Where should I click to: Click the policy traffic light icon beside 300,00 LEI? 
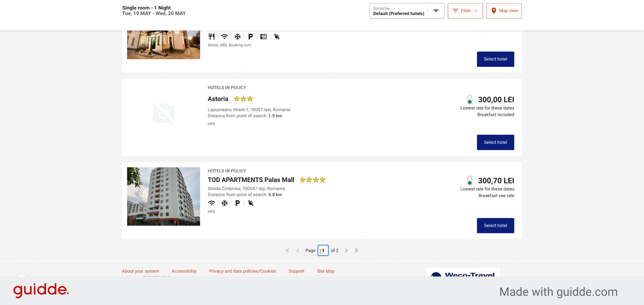[470, 99]
